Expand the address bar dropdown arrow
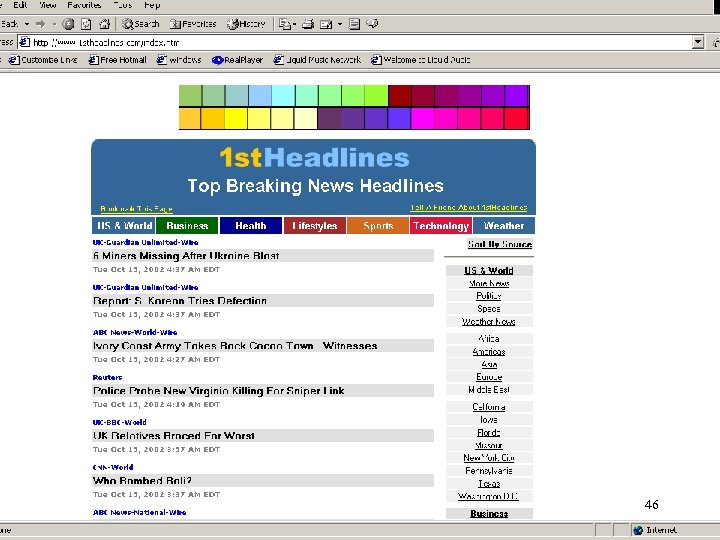 click(x=698, y=42)
